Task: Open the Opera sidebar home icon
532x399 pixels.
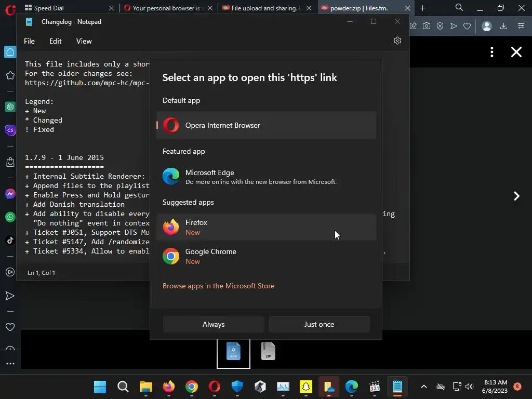Action: (x=10, y=52)
